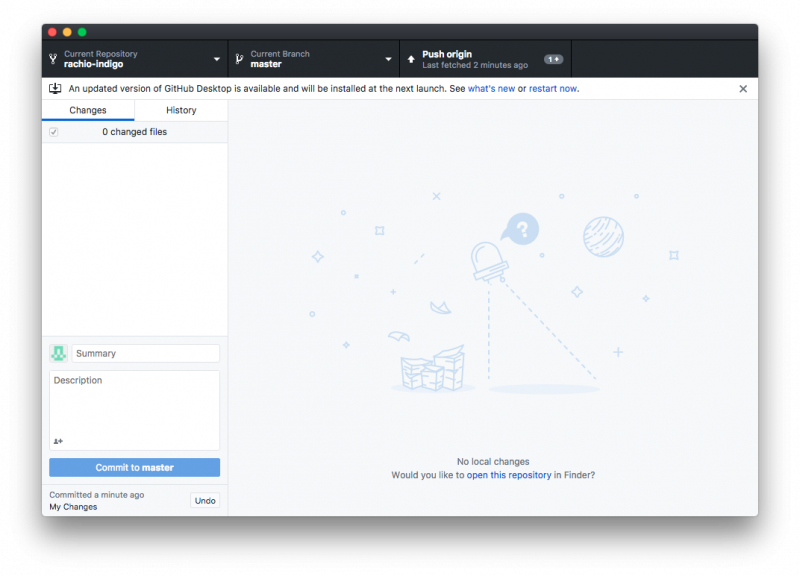Click the branch icon beside master

coord(239,59)
